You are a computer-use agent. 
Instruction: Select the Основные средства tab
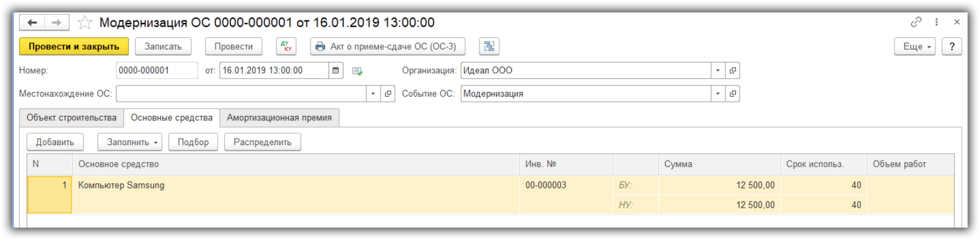[171, 118]
